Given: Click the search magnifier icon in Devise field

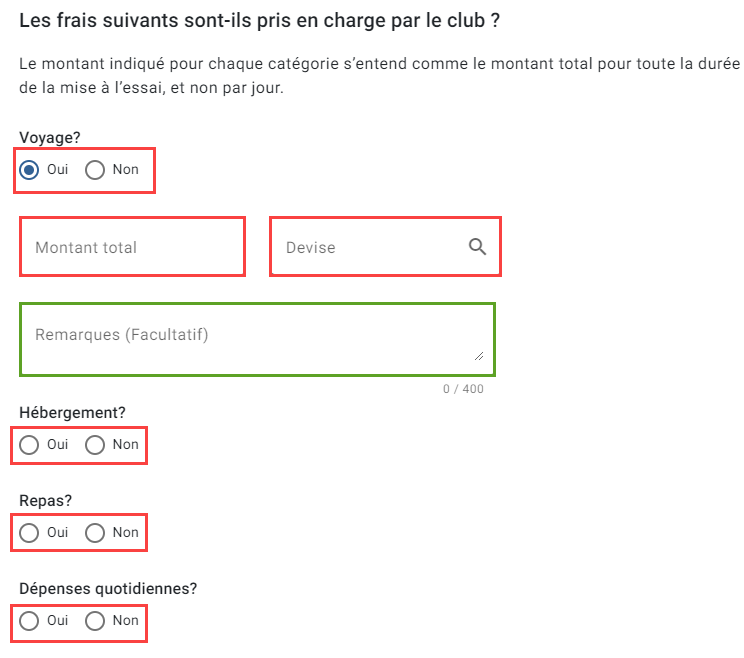Looking at the screenshot, I should pos(477,247).
